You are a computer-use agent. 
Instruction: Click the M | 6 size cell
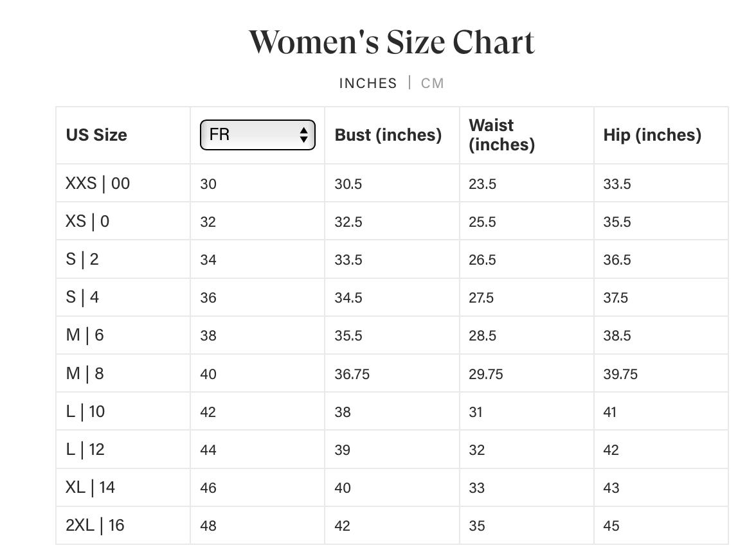click(x=85, y=335)
